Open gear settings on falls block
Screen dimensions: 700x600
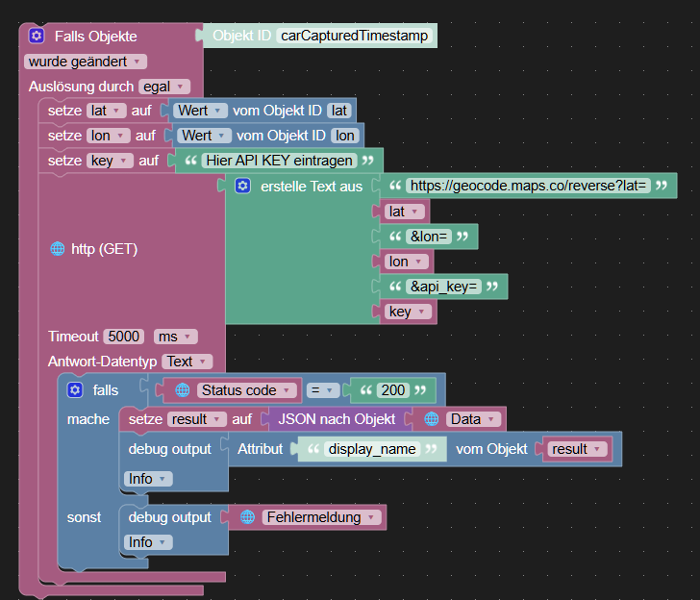75,389
